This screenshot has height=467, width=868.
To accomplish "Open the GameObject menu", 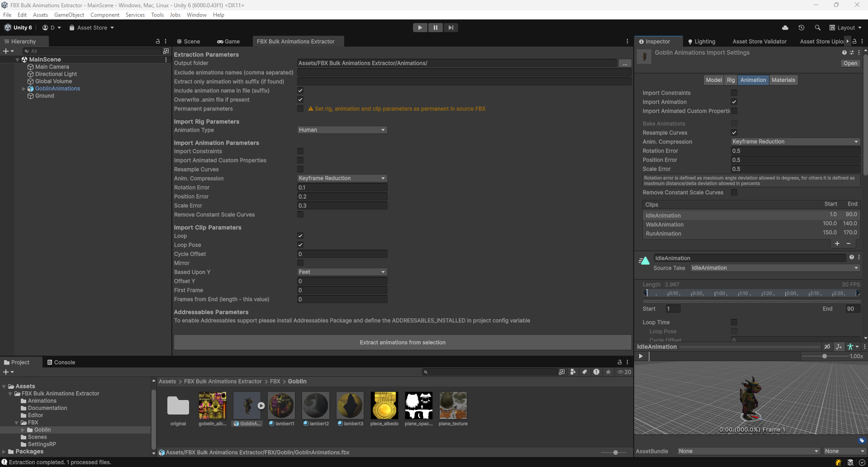I will tap(69, 15).
